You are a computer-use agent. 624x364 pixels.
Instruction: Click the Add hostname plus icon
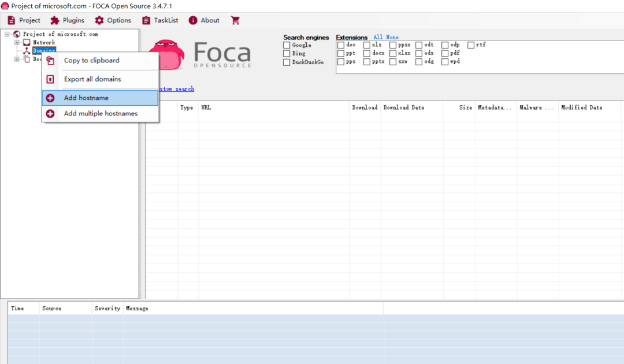click(x=50, y=98)
